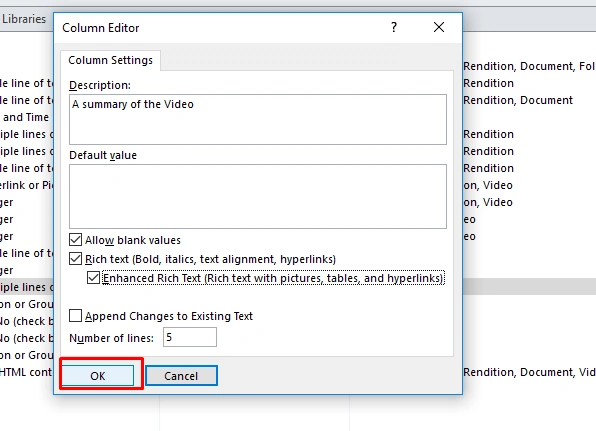Toggle the Rich text checkbox
The height and width of the screenshot is (431, 596).
pyautogui.click(x=75, y=259)
